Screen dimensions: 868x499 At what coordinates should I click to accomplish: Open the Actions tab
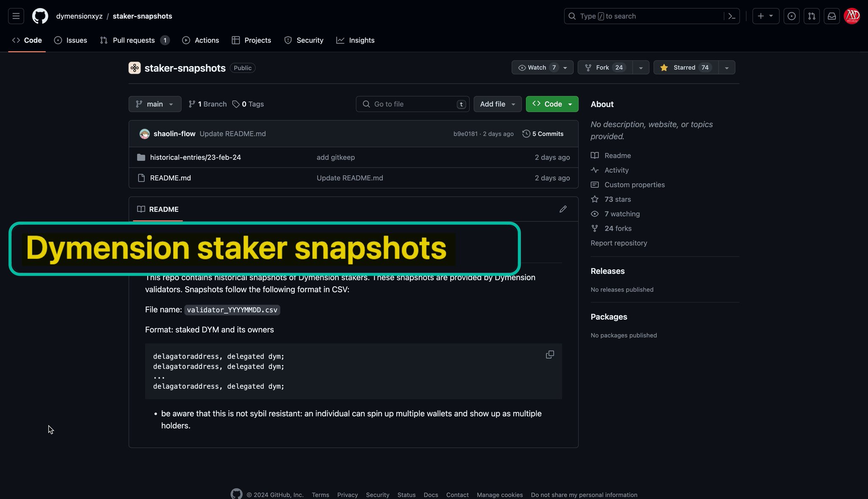200,40
